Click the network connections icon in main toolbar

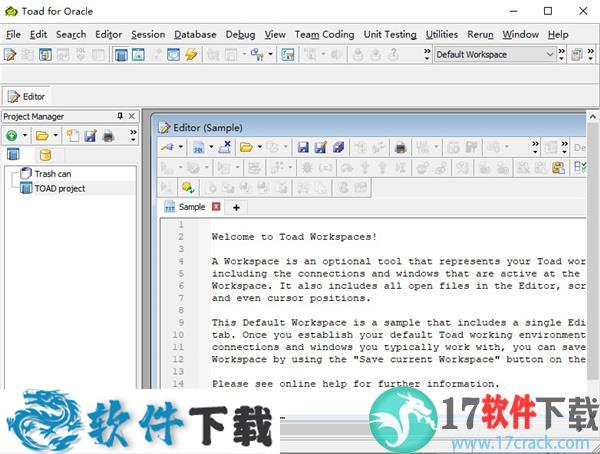tap(257, 55)
